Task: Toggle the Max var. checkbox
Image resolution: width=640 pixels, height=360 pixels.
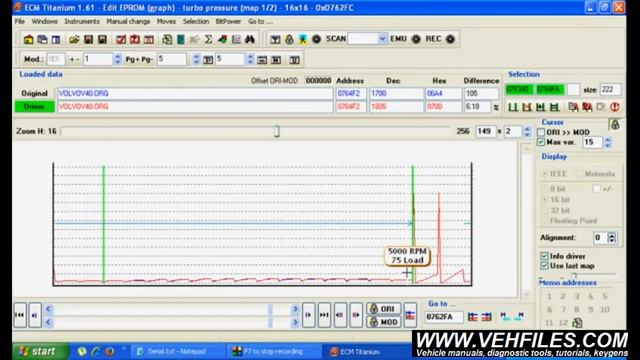Action: pyautogui.click(x=541, y=142)
